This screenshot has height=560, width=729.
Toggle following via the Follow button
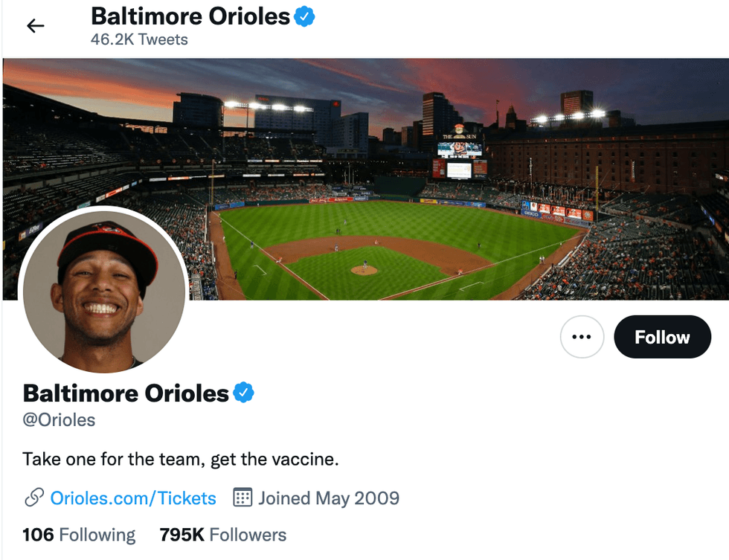point(662,337)
